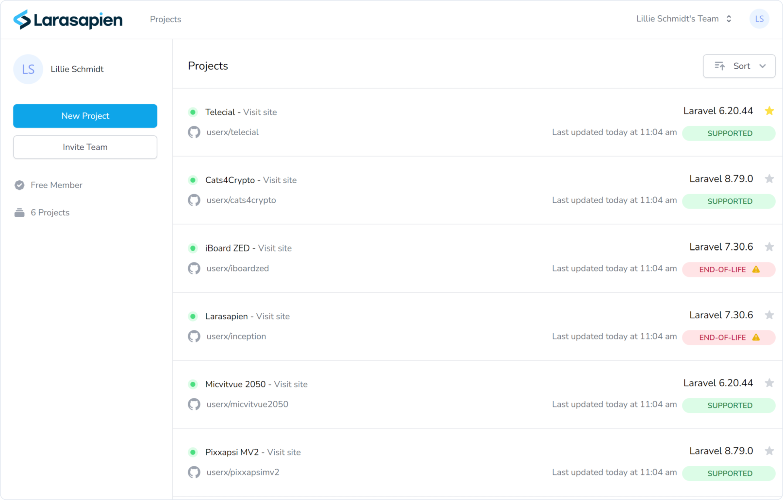Open the Sort dropdown
Image resolution: width=783 pixels, height=500 pixels.
pos(739,66)
